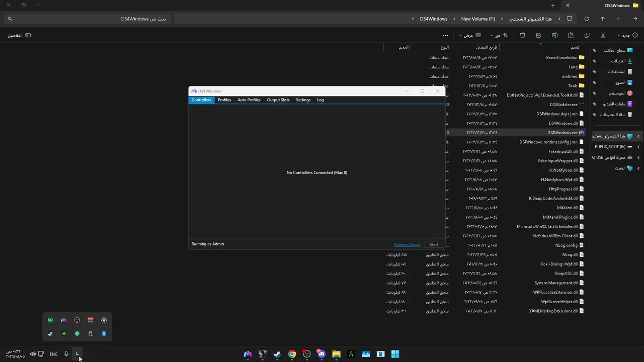Screen dimensions: 644x362
Task: Select the DS4Updater.exe file
Action: click(x=567, y=105)
